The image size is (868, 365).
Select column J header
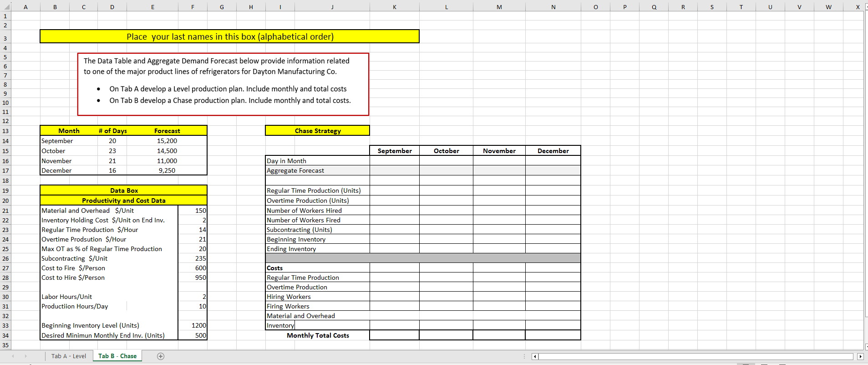pyautogui.click(x=332, y=7)
